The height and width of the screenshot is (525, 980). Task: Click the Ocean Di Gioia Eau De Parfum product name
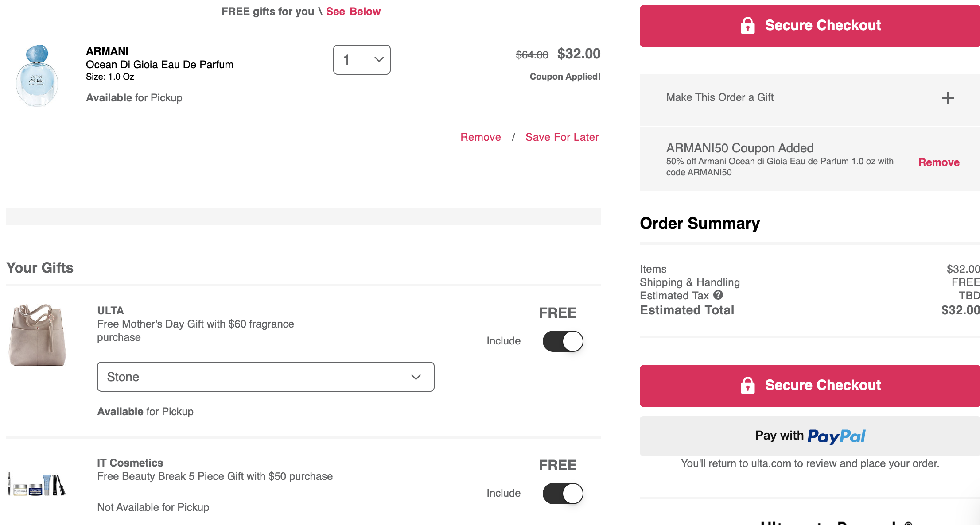click(159, 65)
